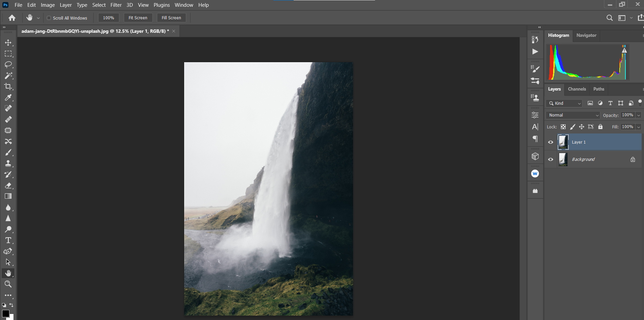The image size is (644, 320).
Task: Select the Gradient tool
Action: [8, 196]
